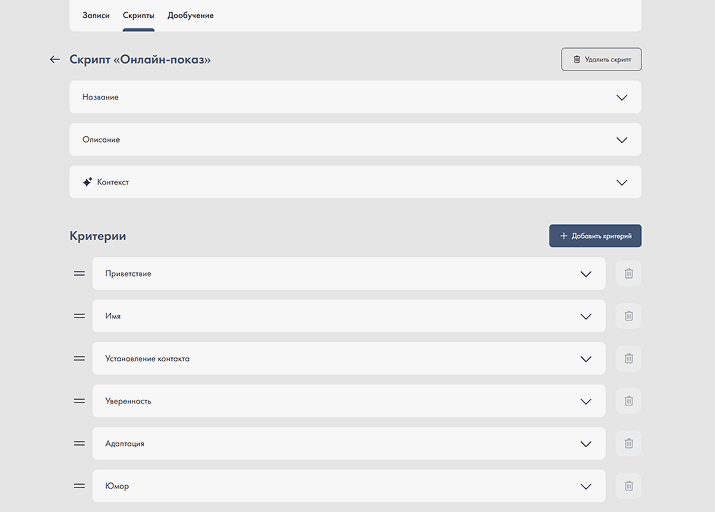
Task: Click the Адаптация criterion label
Action: tap(124, 443)
